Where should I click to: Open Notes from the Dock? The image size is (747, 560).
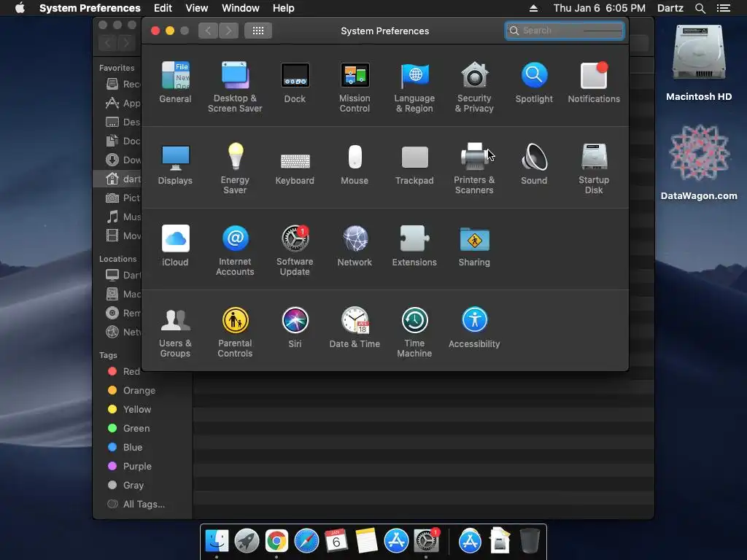(x=366, y=541)
